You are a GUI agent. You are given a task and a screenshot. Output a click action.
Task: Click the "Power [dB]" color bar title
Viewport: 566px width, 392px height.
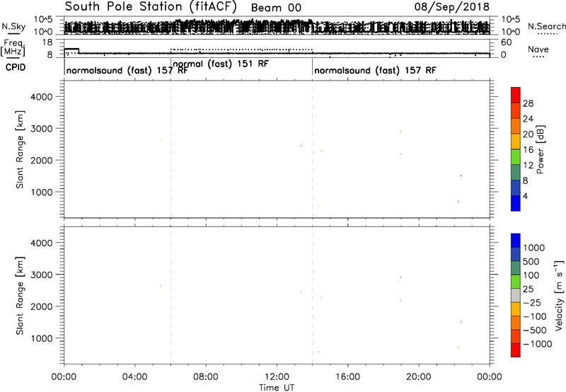541,149
